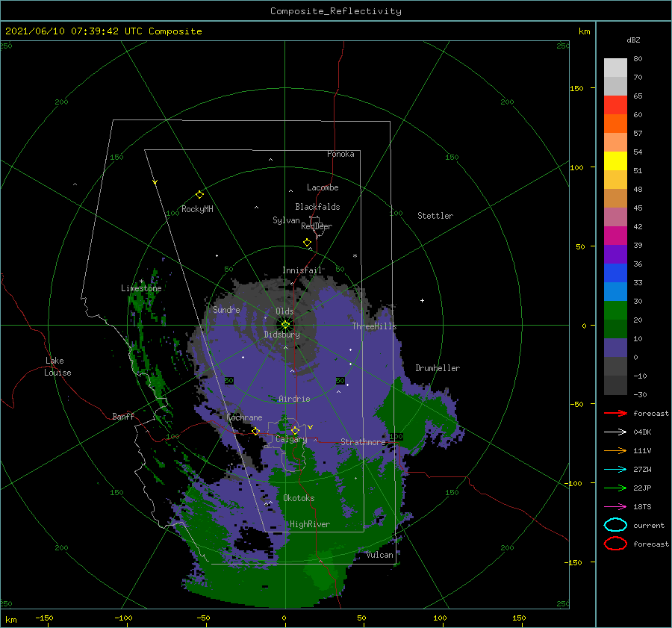Click the white 04DK arrow icon
Screen dimensions: 672x628
click(615, 432)
